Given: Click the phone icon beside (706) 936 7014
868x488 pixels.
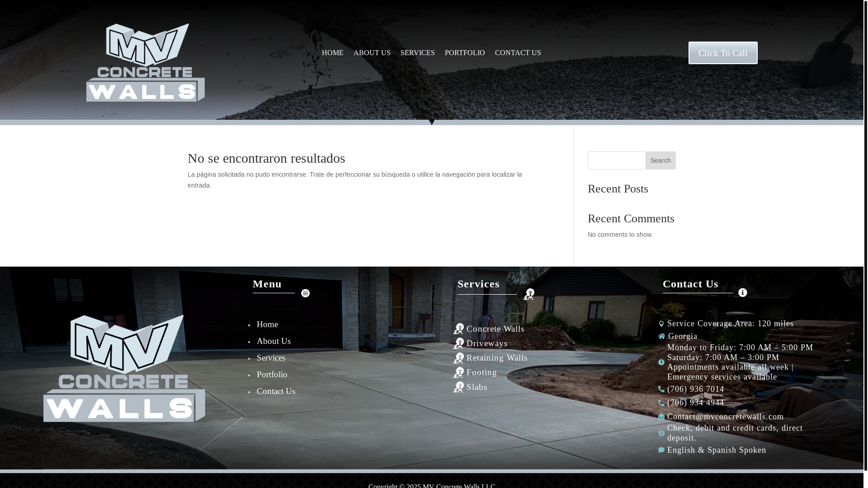Looking at the screenshot, I should [661, 389].
